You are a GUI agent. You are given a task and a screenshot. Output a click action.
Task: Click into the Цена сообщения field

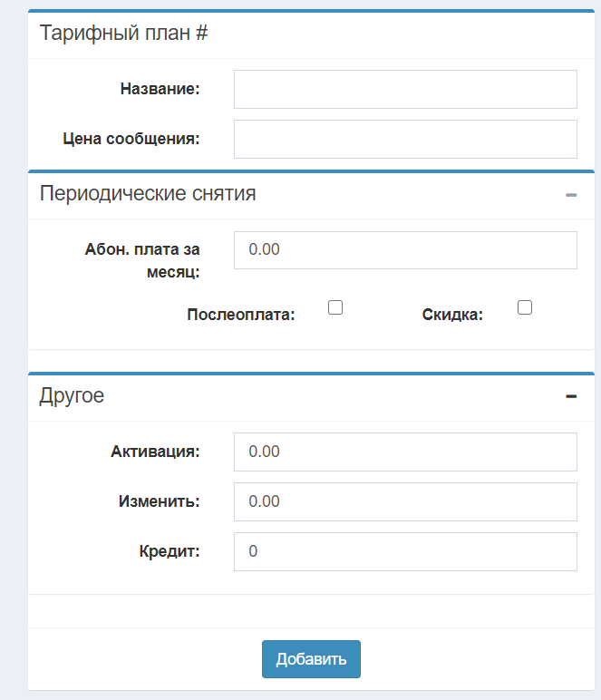(405, 139)
